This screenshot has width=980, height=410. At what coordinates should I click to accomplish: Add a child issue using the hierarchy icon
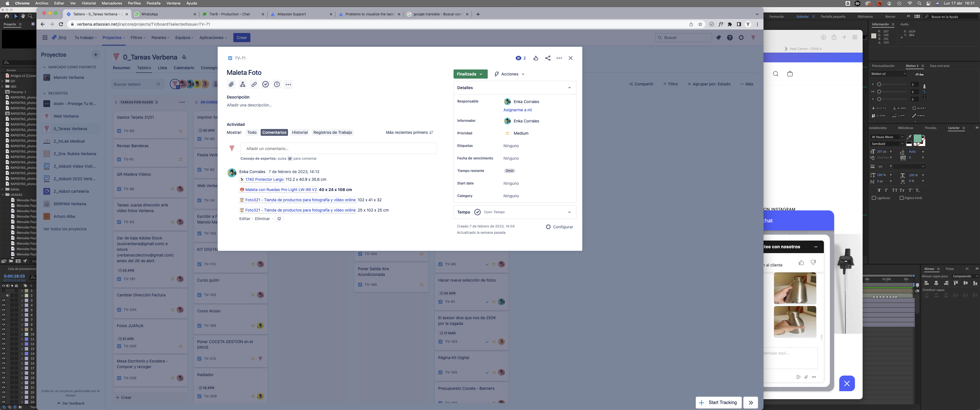pyautogui.click(x=243, y=85)
